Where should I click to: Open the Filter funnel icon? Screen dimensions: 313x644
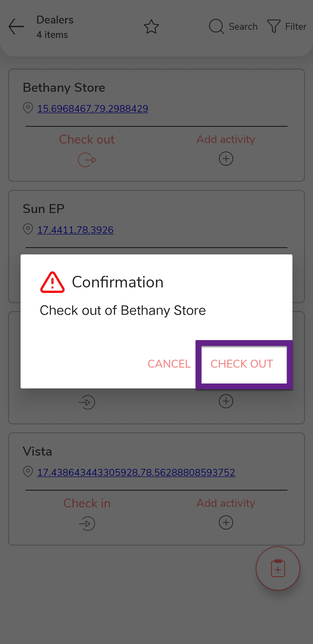click(274, 27)
